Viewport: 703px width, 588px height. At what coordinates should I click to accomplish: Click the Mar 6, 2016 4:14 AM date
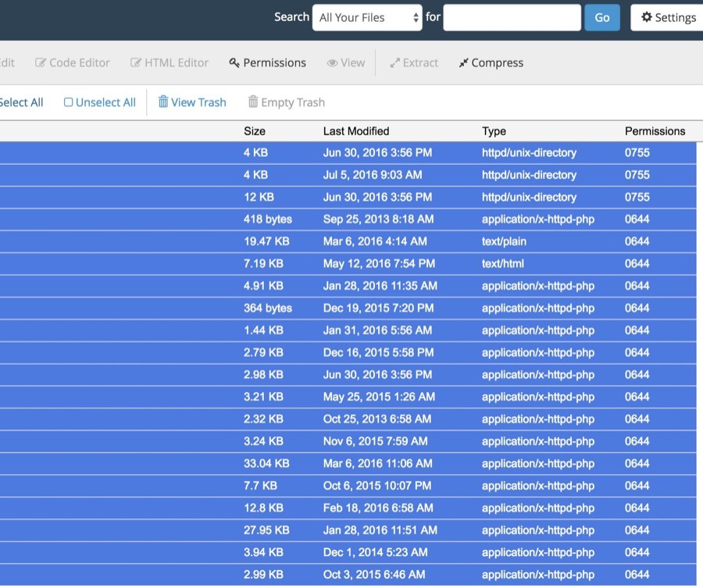pyautogui.click(x=375, y=241)
